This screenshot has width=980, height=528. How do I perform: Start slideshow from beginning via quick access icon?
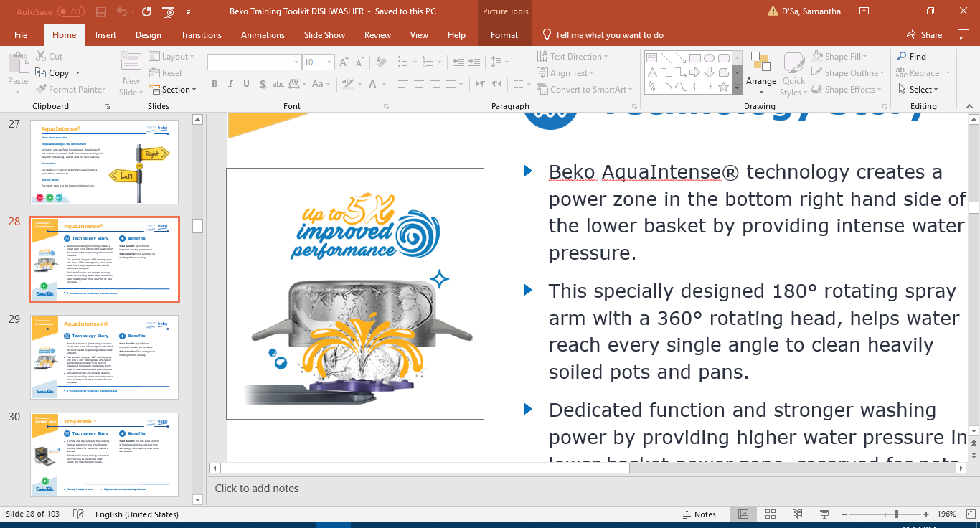point(168,11)
